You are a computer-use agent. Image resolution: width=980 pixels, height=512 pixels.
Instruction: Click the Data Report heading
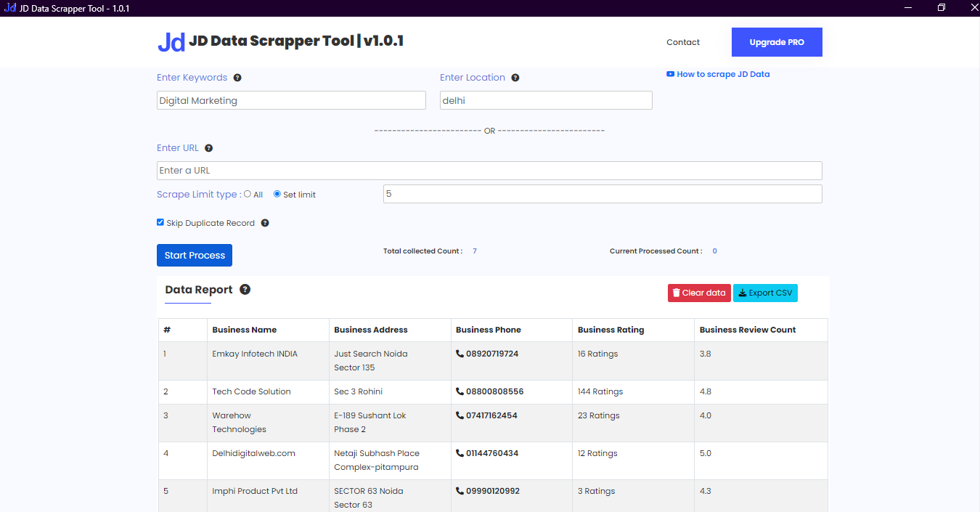pyautogui.click(x=199, y=290)
